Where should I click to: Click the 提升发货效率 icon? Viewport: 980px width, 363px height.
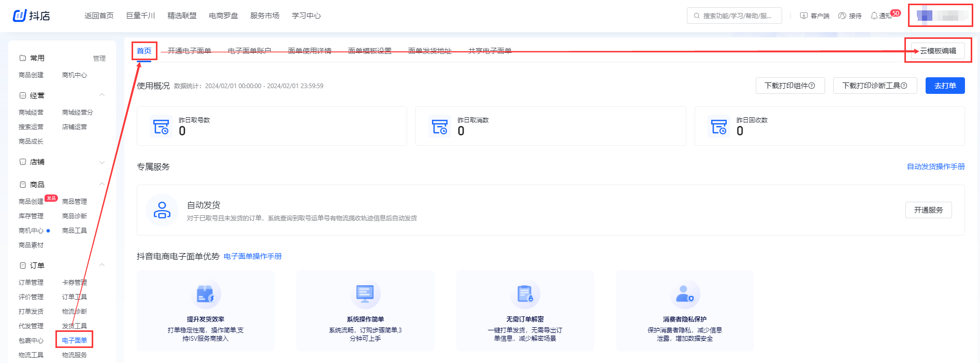point(206,294)
